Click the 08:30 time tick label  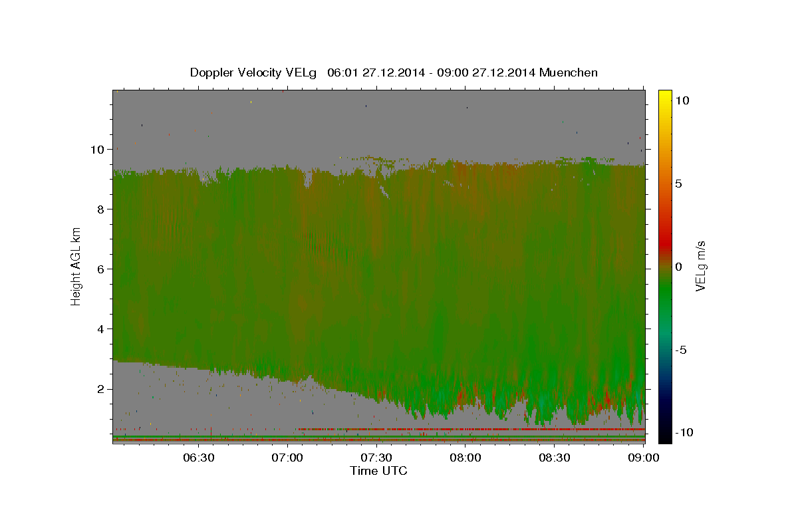555,458
